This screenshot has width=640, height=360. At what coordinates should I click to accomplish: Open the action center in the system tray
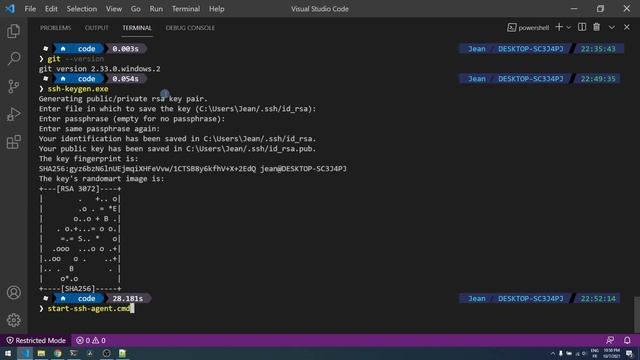pos(630,353)
